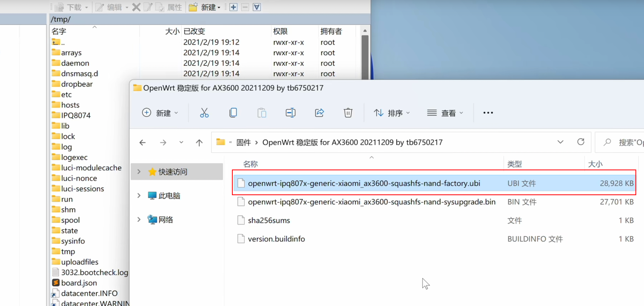The height and width of the screenshot is (306, 644).
Task: Click the Back arrow navigation button
Action: click(142, 142)
